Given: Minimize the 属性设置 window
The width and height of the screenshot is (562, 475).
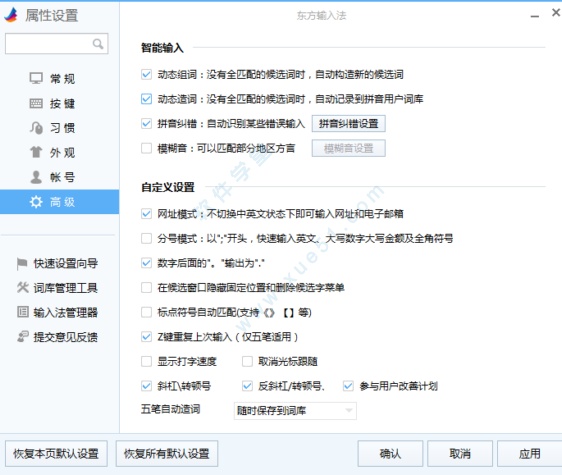Looking at the screenshot, I should (535, 16).
